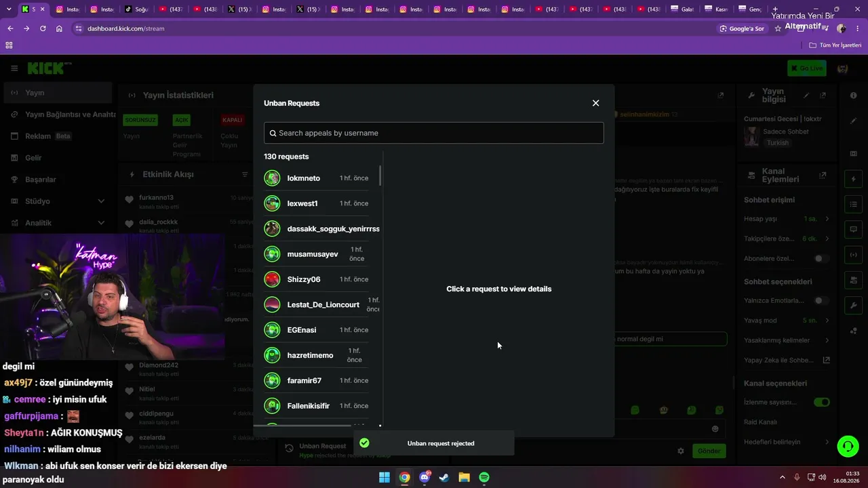Open the Windows Start menu
The height and width of the screenshot is (488, 868).
coord(384,477)
